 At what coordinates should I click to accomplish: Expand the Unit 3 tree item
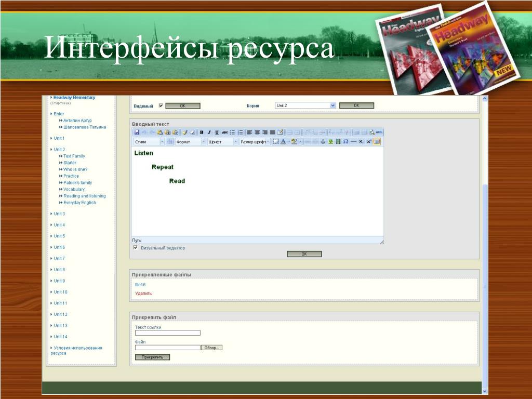59,214
